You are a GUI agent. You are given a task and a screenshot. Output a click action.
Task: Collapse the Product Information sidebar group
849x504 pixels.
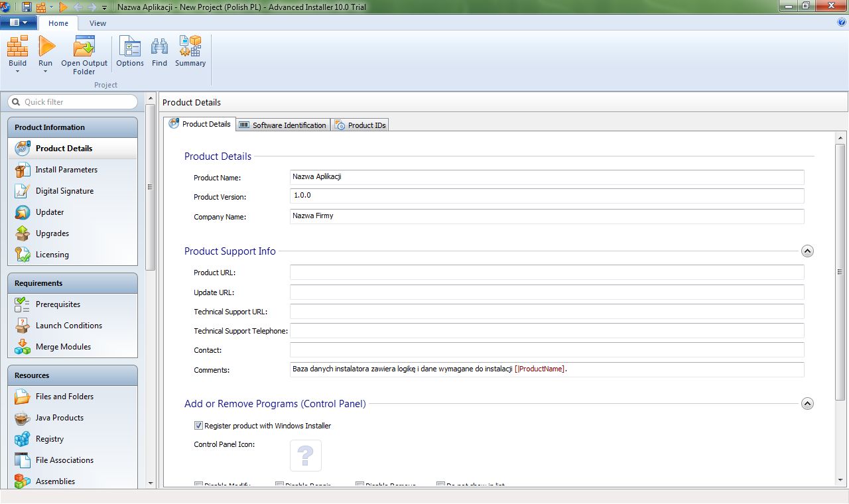pyautogui.click(x=73, y=127)
